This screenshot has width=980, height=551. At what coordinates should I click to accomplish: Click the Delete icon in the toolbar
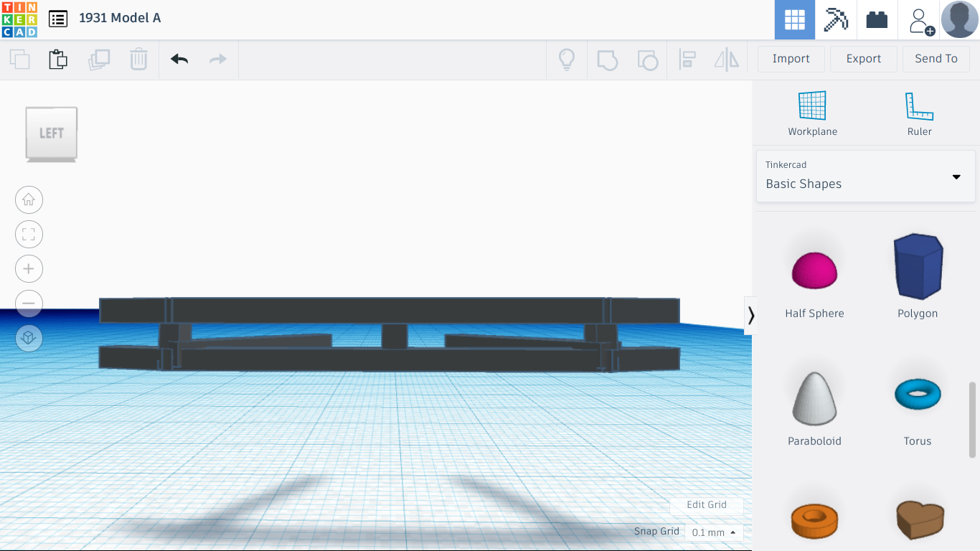click(138, 60)
